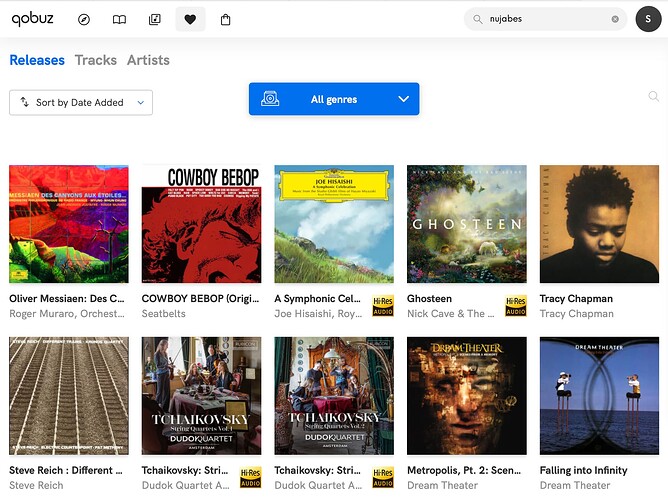Screen dimensions: 668x500
Task: Open the Joe Hisaishi Symphonic Celebration cover
Action: [334, 224]
